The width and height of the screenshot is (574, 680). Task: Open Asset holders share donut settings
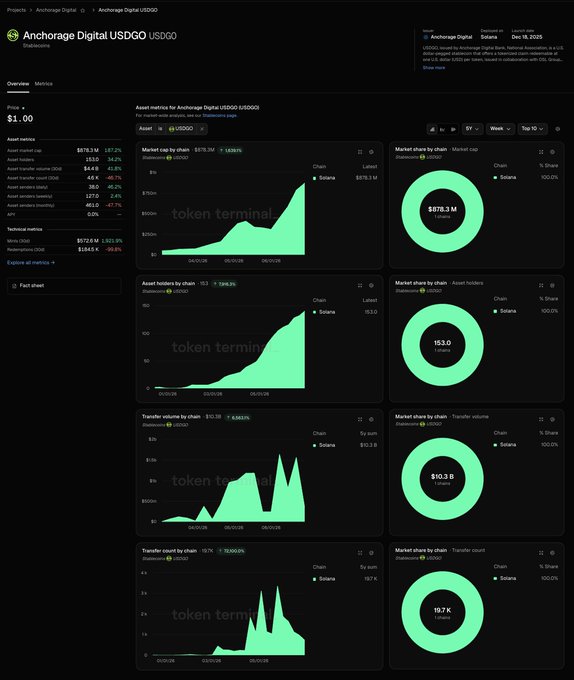tap(552, 285)
